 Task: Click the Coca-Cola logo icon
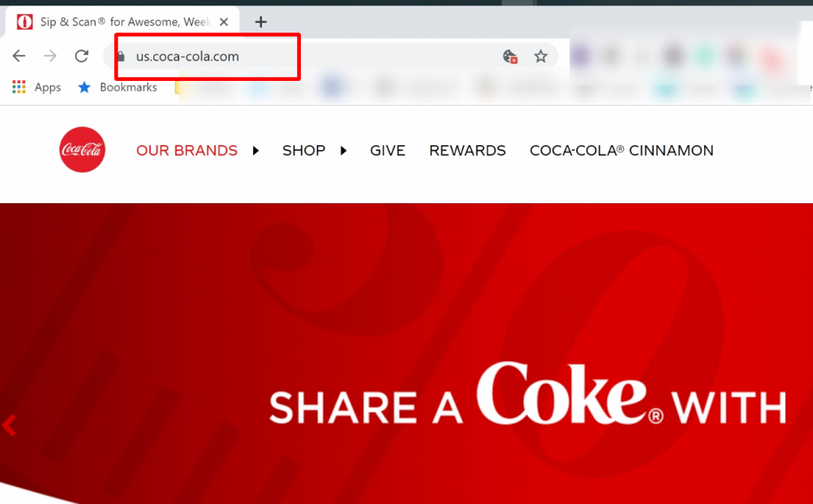pyautogui.click(x=82, y=148)
